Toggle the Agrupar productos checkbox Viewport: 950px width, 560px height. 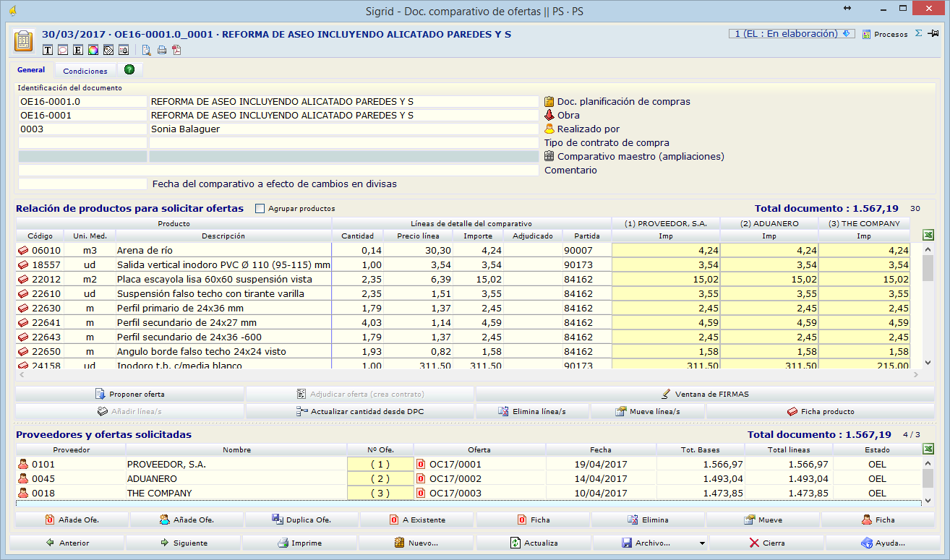click(x=260, y=209)
